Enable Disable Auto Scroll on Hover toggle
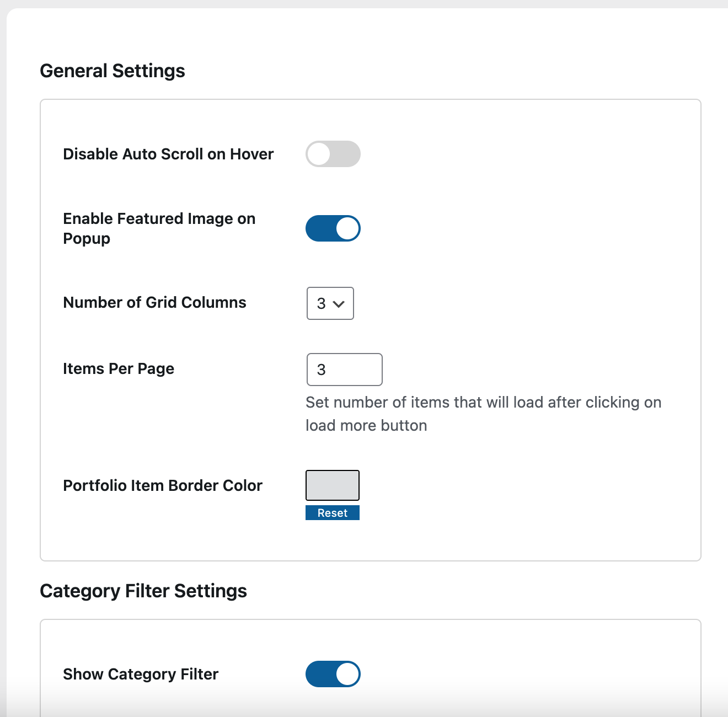 [333, 154]
